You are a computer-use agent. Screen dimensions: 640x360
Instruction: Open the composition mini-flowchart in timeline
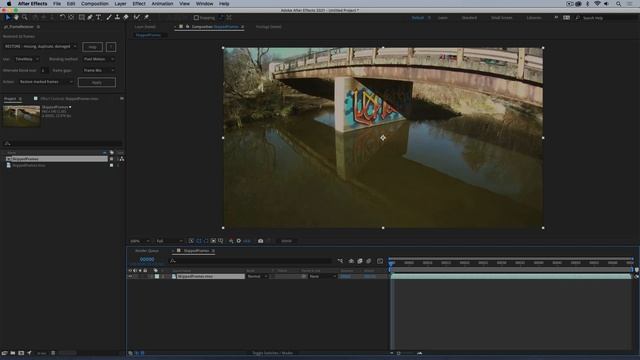(340, 261)
